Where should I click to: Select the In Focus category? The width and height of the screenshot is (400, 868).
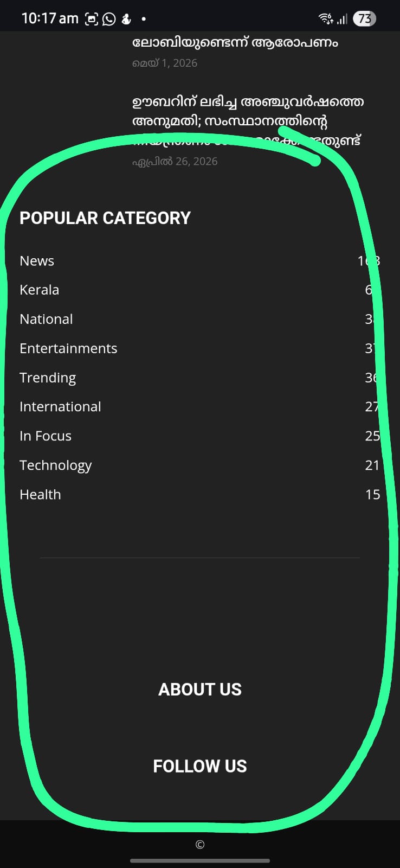click(46, 436)
